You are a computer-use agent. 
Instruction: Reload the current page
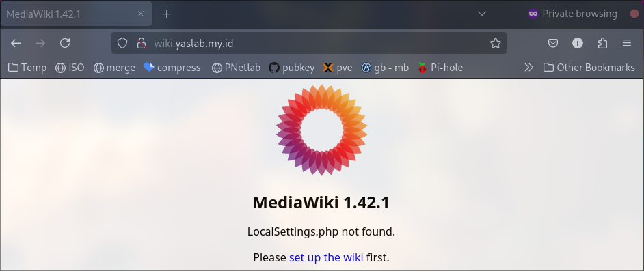[65, 43]
